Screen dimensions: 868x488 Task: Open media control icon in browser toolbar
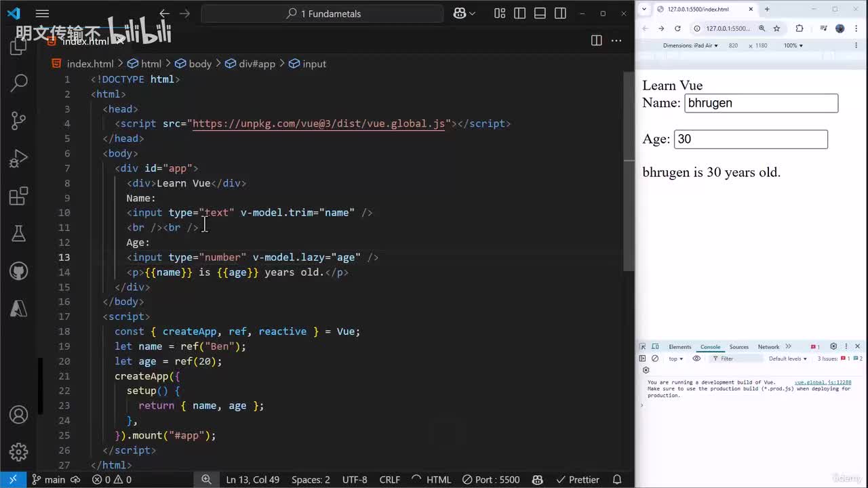coord(823,28)
